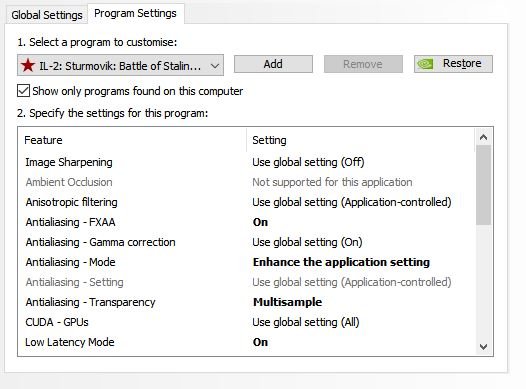
Task: Click the Add button
Action: pos(273,64)
